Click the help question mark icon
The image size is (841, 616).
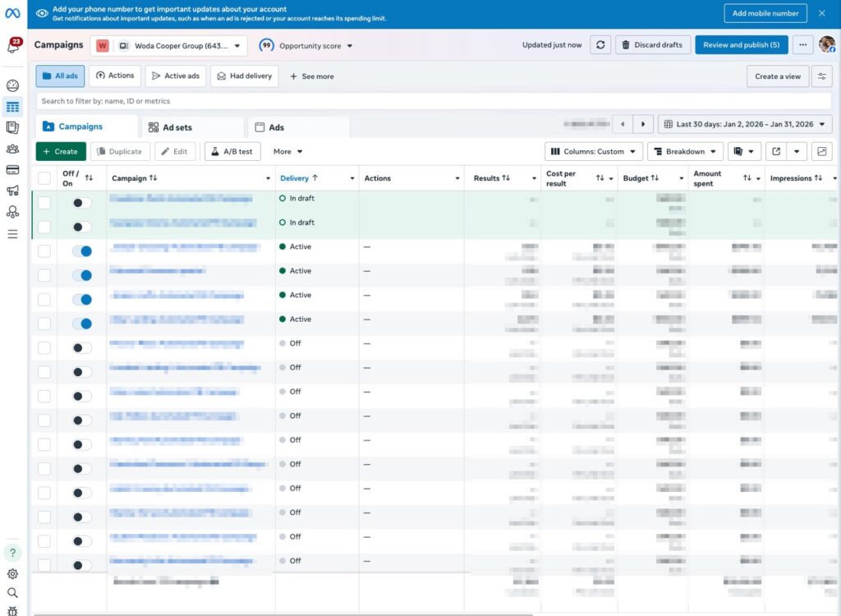tap(12, 553)
